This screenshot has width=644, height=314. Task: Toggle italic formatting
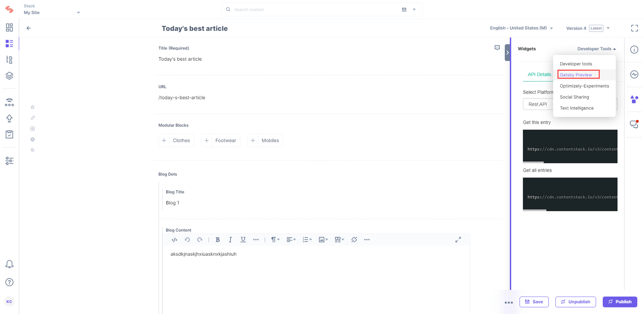tap(230, 240)
